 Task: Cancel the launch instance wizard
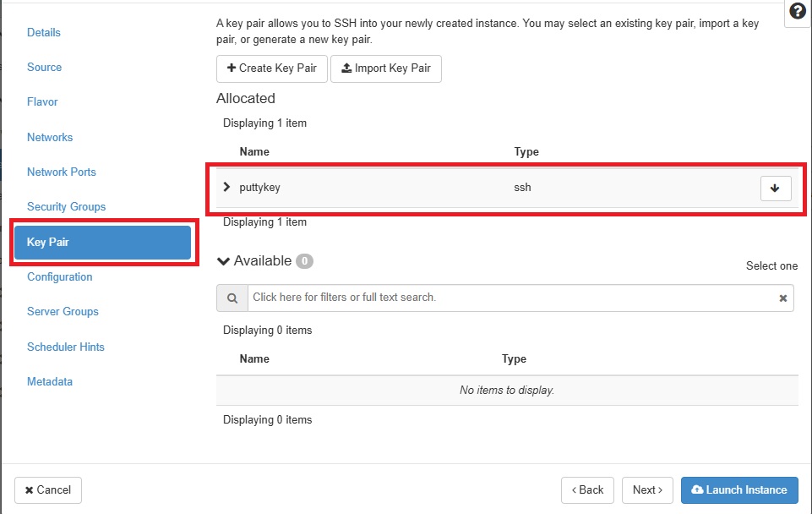(x=48, y=490)
